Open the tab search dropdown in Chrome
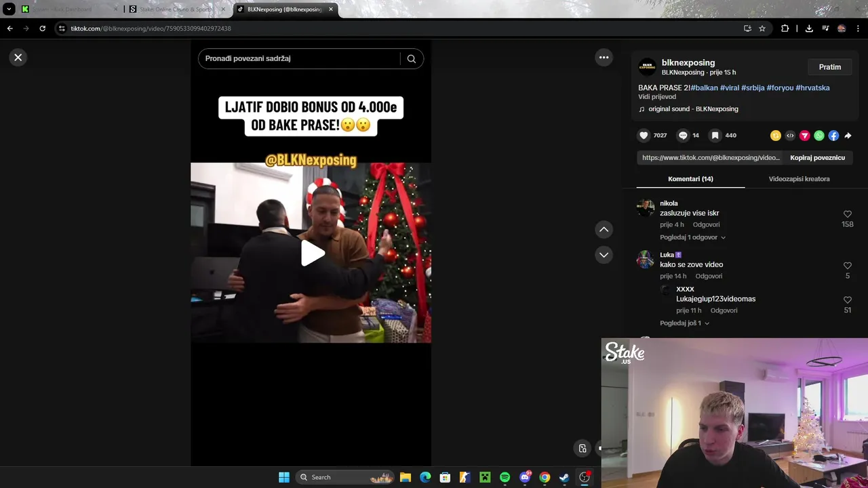This screenshot has width=868, height=488. pyautogui.click(x=9, y=9)
